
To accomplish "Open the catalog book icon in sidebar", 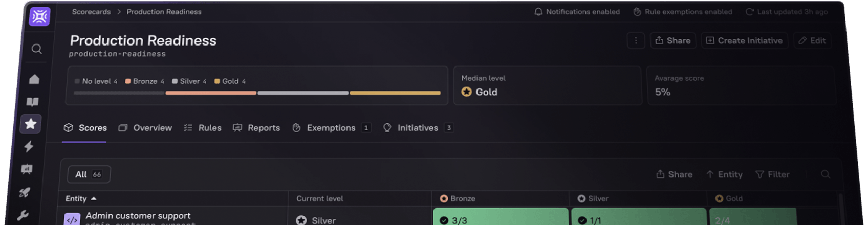I will point(32,102).
